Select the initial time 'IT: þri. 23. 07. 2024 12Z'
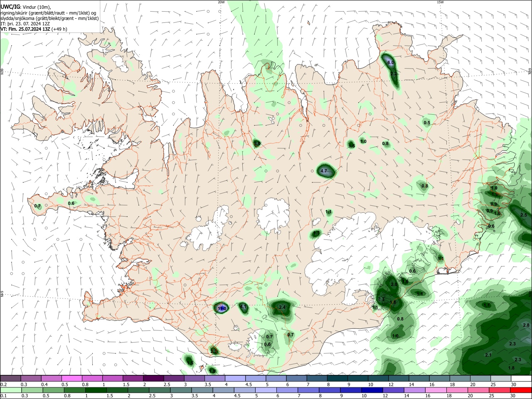Screen dimensions: 532x399 tap(25, 24)
